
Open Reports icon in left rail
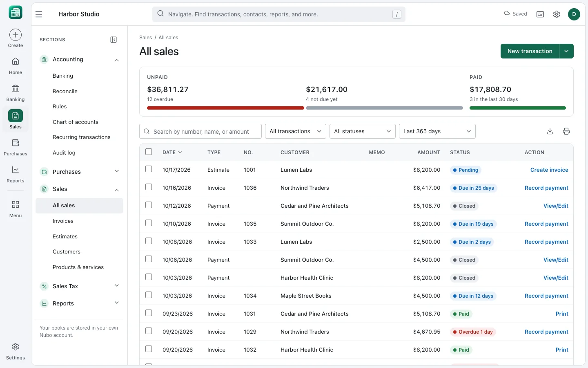[16, 174]
